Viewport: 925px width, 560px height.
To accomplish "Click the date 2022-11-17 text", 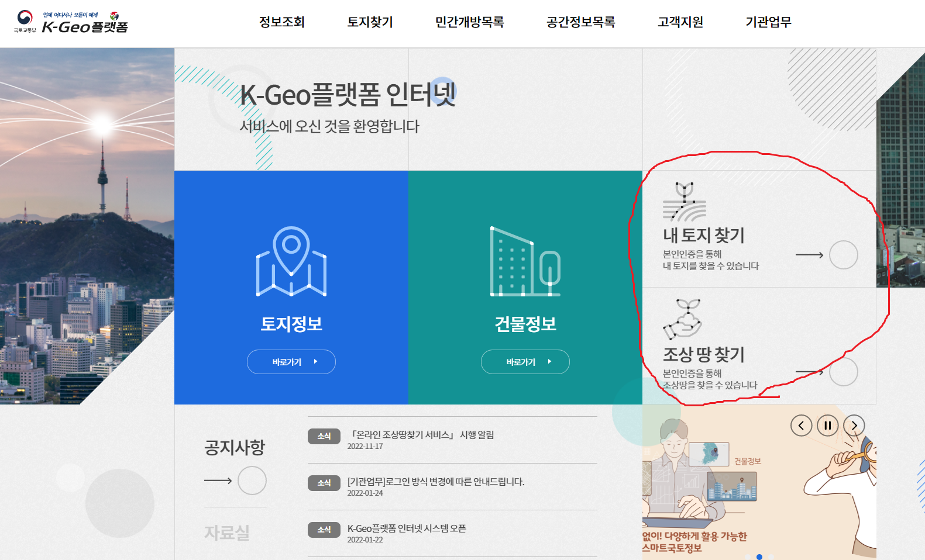I will [x=365, y=446].
